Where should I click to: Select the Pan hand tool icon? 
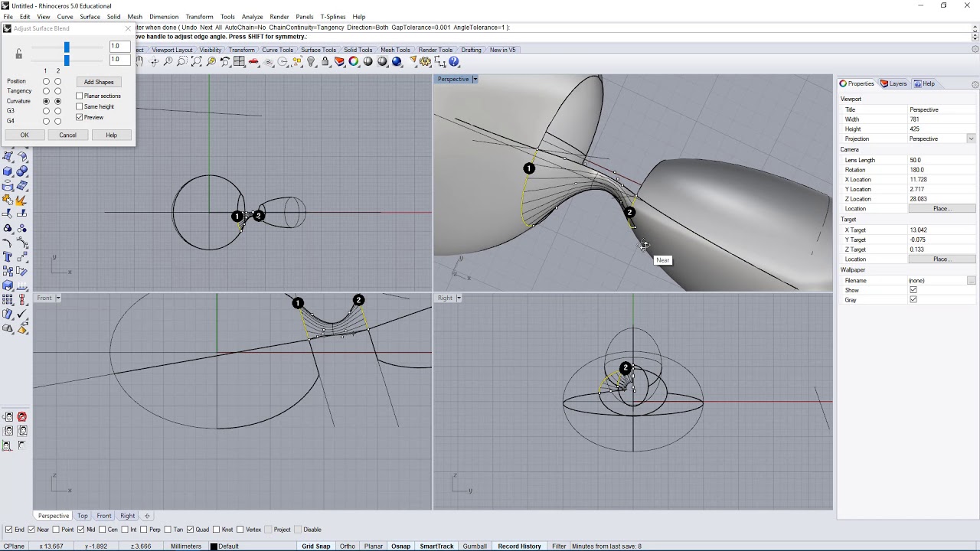[139, 61]
